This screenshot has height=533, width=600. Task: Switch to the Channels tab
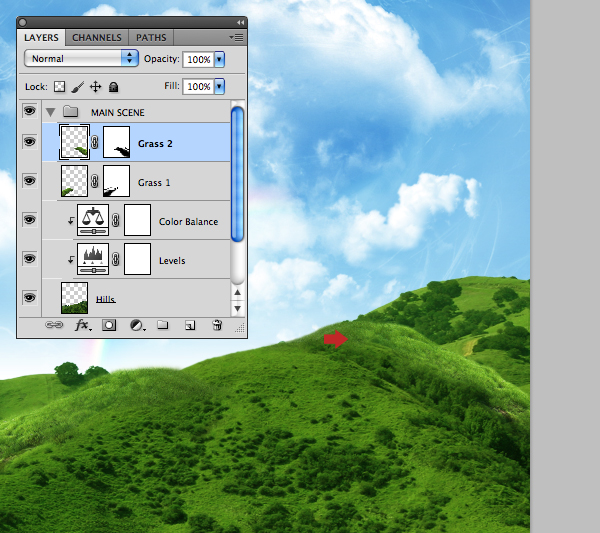coord(97,37)
